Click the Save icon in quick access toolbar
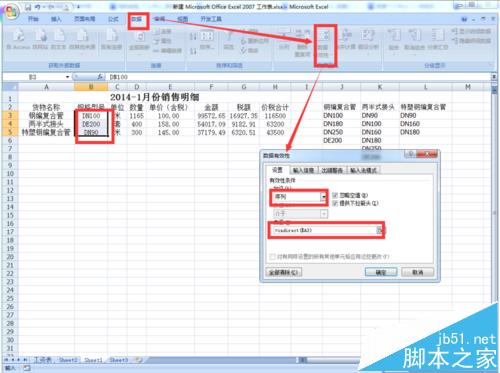Image resolution: width=500 pixels, height=373 pixels. click(x=28, y=7)
